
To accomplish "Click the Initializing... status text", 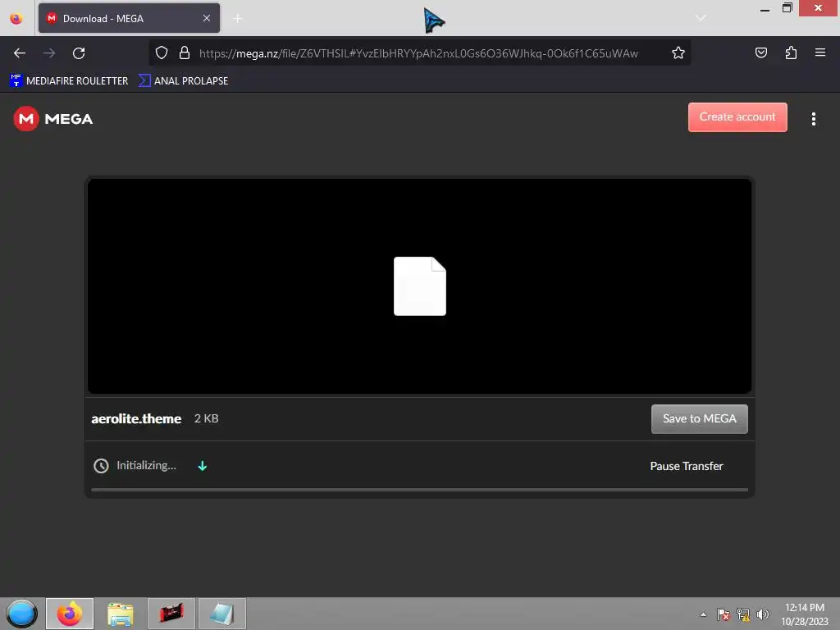I will point(146,466).
